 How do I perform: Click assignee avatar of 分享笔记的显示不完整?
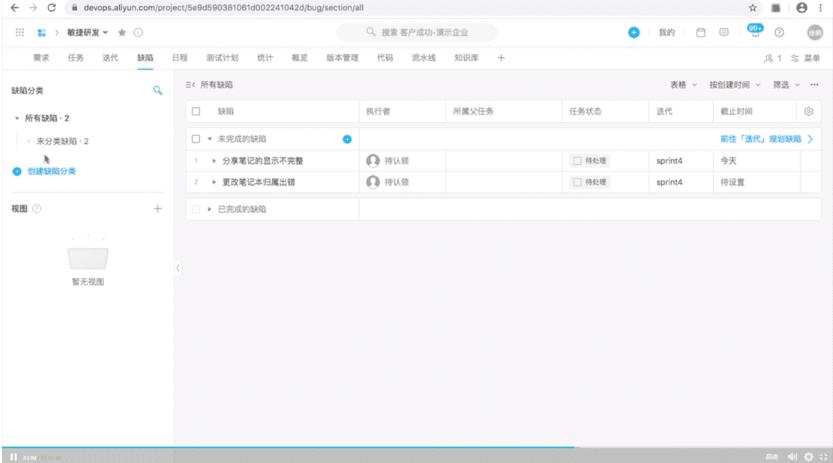[373, 160]
